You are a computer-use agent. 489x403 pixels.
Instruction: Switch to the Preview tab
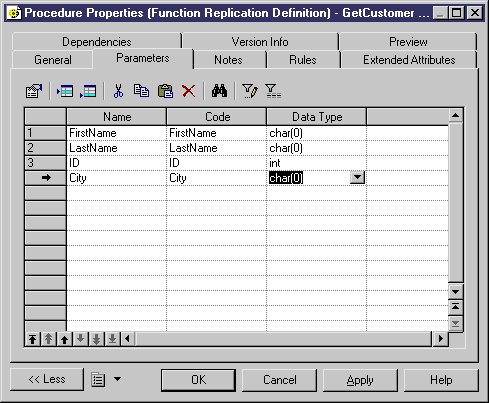click(x=408, y=42)
